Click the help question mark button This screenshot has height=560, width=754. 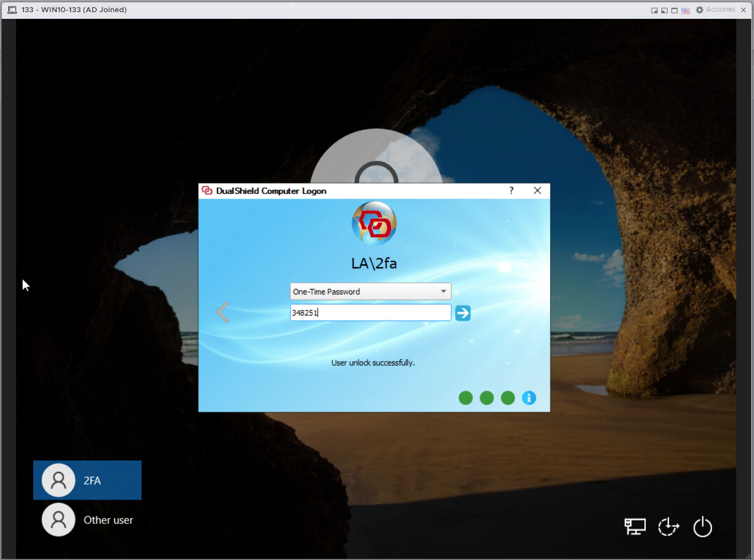point(511,191)
